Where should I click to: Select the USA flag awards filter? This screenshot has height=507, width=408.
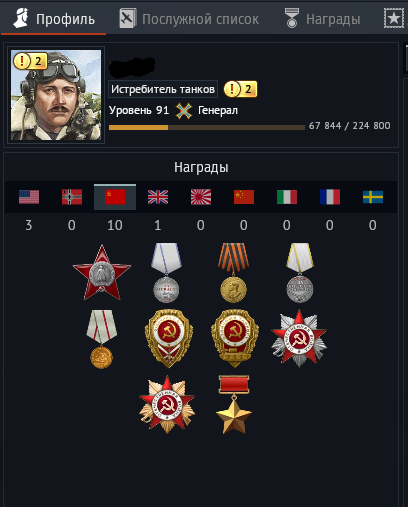[29, 197]
